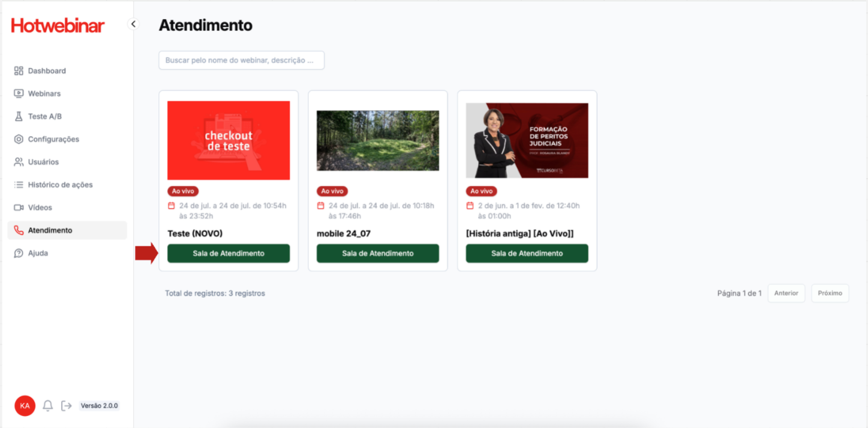Open Sala de Atendimento for mobile 24_07
868x428 pixels.
tap(378, 254)
